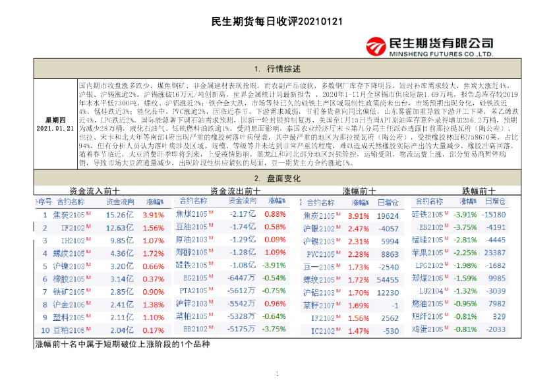Open the 焦炭2105 contract entry
555x392 pixels.
[x=69, y=214]
